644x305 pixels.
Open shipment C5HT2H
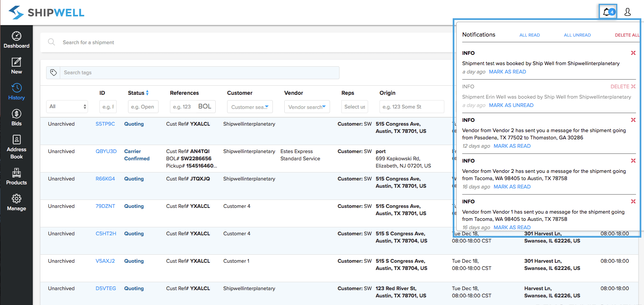106,233
